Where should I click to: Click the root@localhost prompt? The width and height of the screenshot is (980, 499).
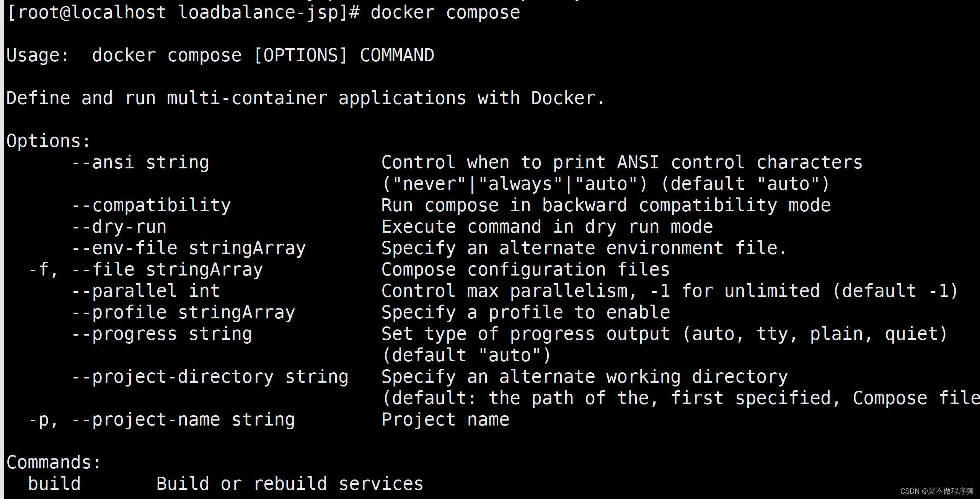click(x=183, y=13)
